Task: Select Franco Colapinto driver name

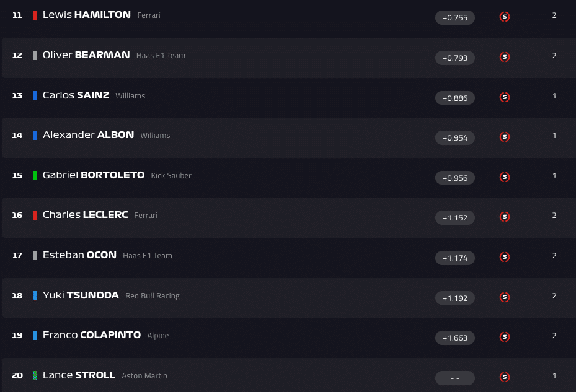Action: tap(92, 335)
